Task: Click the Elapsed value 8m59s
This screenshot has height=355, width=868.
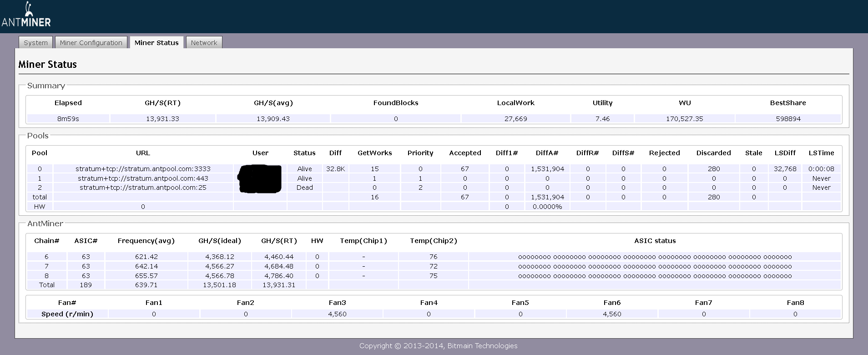Action: click(x=68, y=119)
